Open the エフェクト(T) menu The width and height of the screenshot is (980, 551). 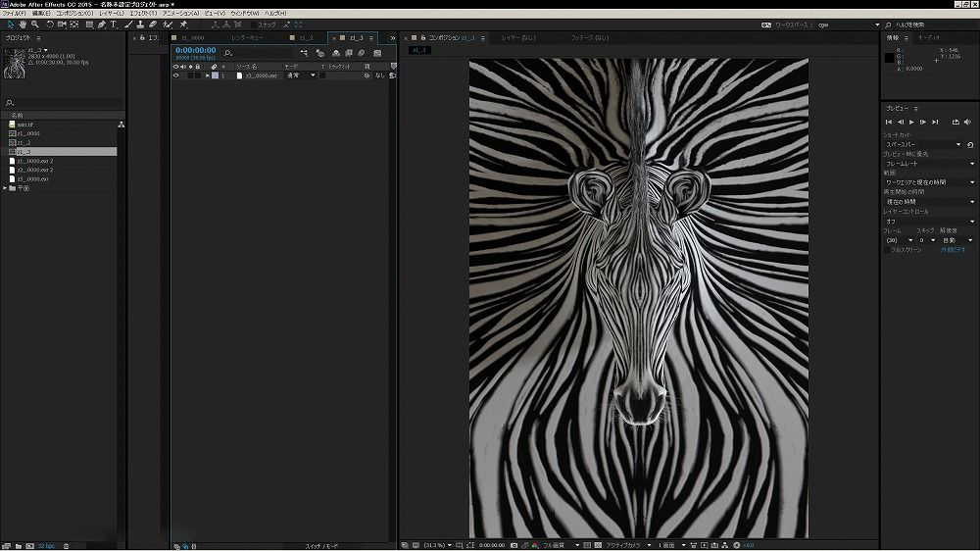click(142, 13)
